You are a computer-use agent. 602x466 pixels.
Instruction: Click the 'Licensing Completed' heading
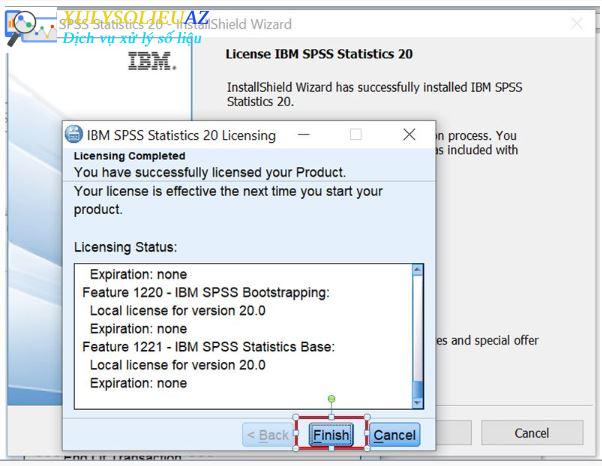tap(129, 156)
